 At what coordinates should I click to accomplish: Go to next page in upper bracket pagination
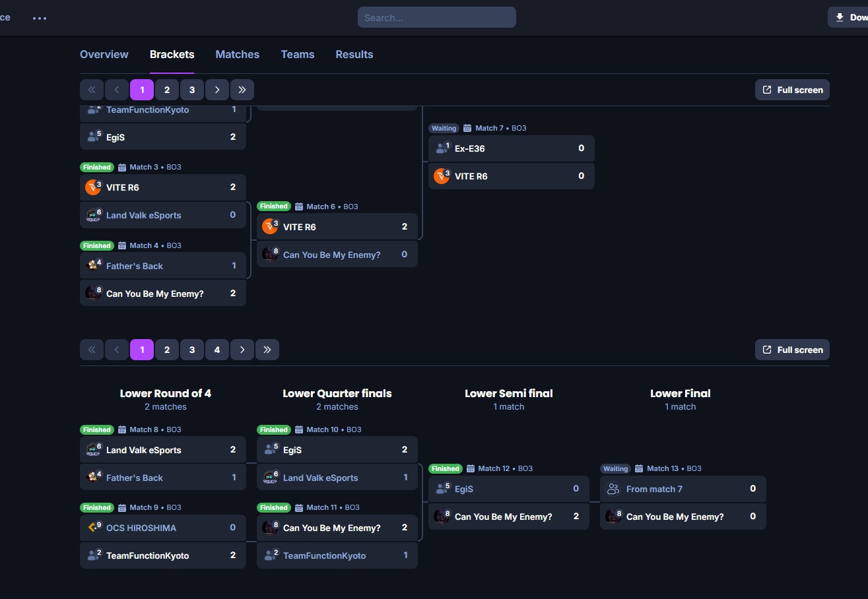(x=217, y=90)
